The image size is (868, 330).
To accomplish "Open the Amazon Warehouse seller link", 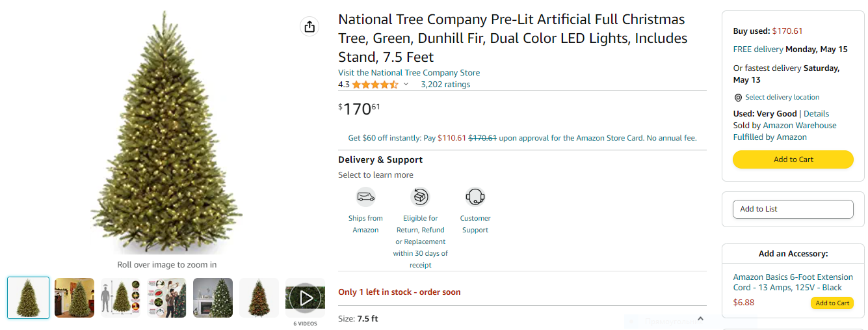I will 799,126.
